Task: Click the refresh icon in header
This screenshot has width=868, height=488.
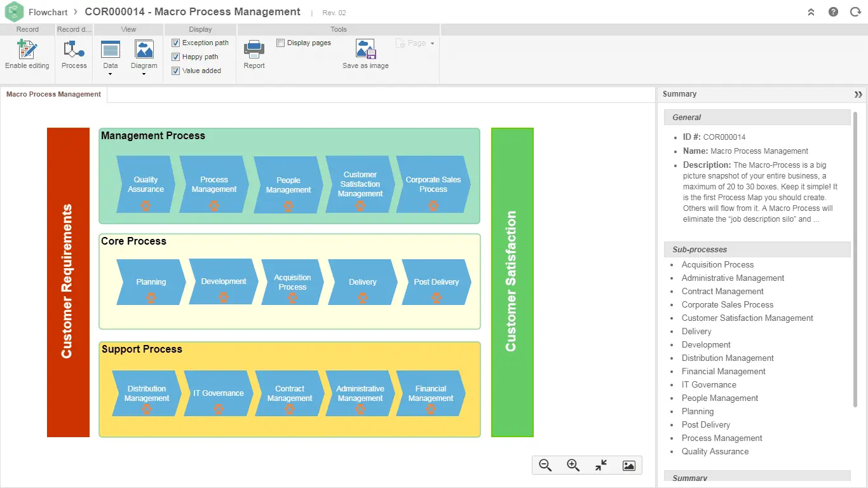Action: click(x=855, y=12)
